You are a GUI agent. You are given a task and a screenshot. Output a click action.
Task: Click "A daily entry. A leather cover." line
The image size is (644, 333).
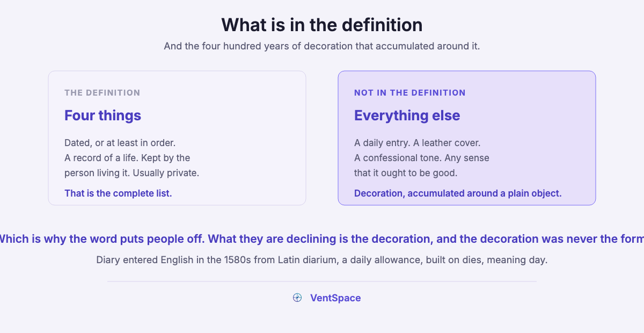click(x=418, y=143)
